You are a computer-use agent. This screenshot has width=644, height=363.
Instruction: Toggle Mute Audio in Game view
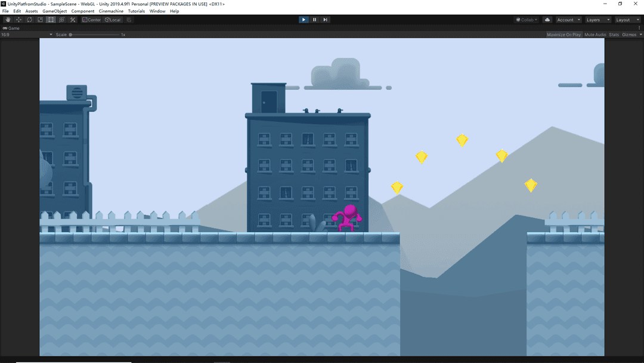point(595,35)
